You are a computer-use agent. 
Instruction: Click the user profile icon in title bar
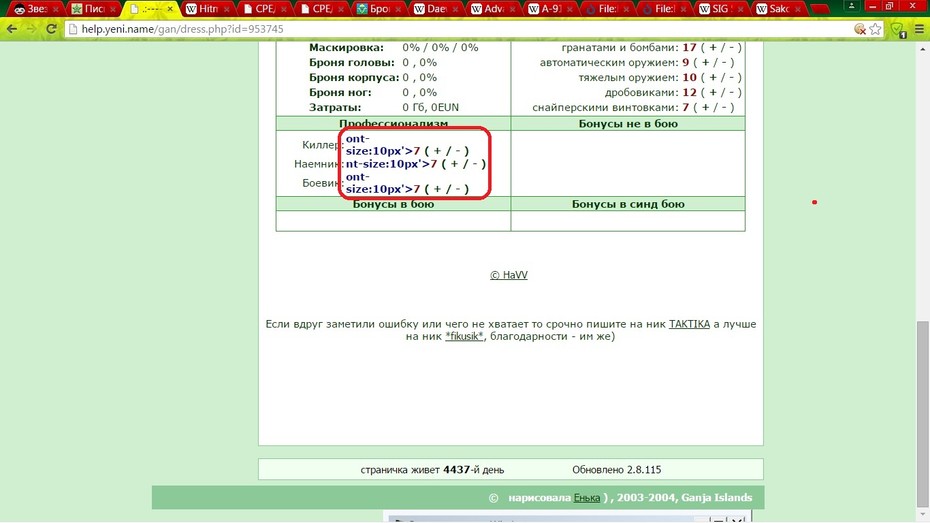(852, 6)
